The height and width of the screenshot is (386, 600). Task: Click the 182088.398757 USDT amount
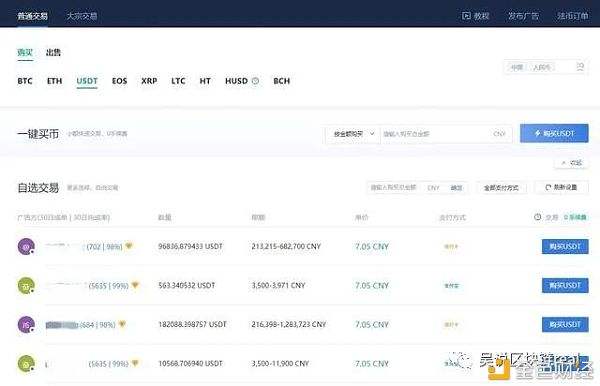[x=192, y=325]
